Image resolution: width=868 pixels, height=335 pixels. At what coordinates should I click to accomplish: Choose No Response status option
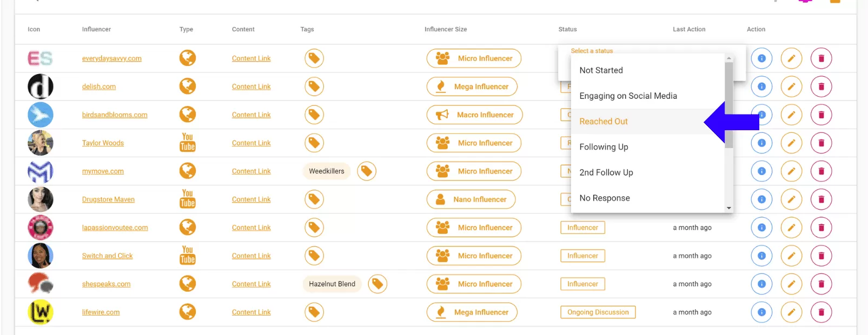tap(648, 198)
